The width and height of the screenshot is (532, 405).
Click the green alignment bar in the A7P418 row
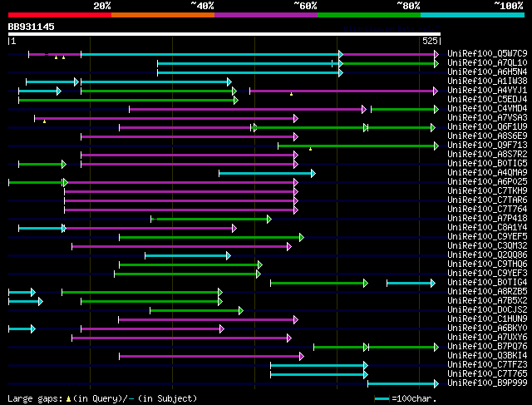coord(211,220)
